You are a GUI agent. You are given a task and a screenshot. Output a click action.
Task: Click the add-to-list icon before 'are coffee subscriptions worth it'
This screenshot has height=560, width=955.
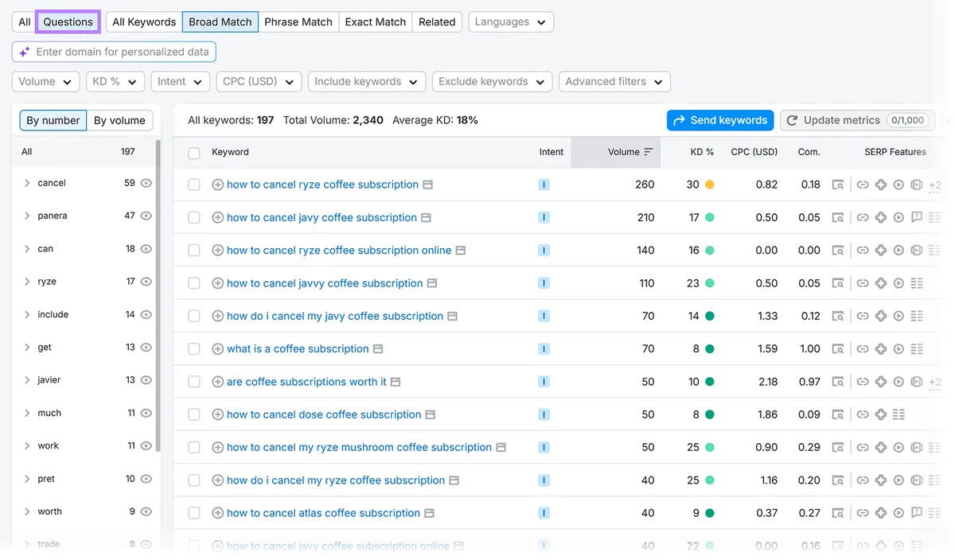[x=217, y=382]
